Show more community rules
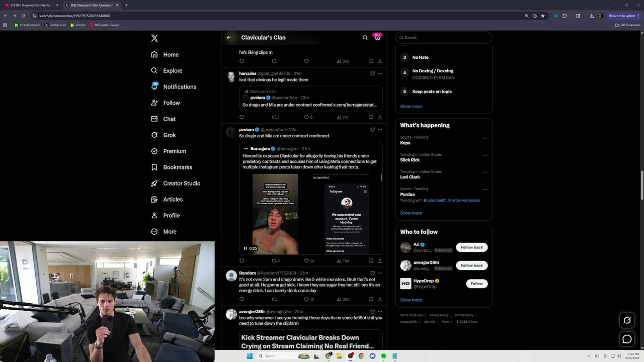644x362 pixels. pyautogui.click(x=411, y=107)
